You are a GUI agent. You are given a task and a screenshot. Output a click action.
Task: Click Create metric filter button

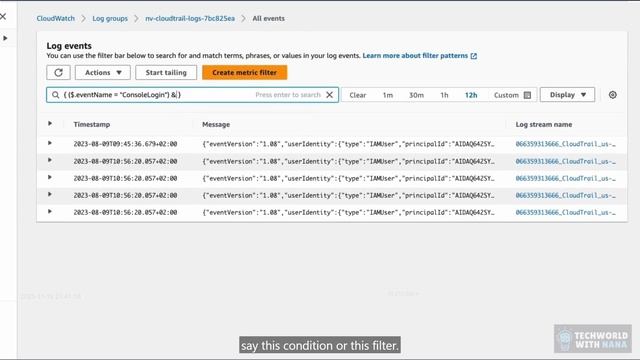pyautogui.click(x=244, y=72)
